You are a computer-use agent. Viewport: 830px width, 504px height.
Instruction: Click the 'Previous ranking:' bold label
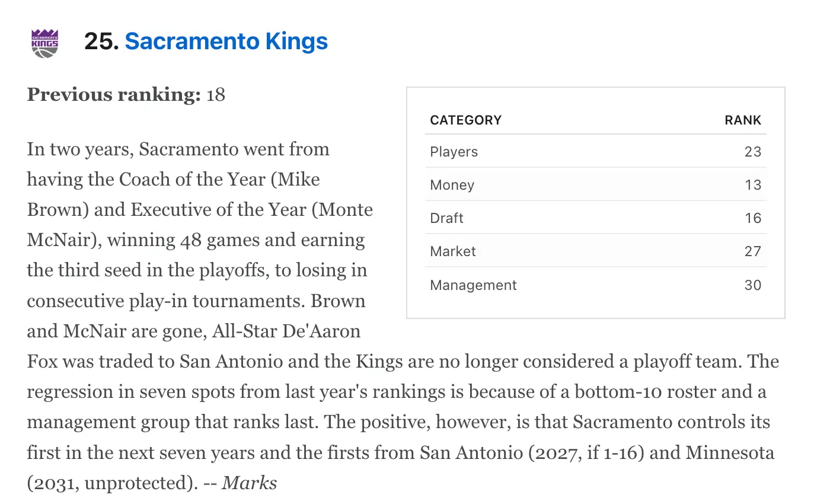(x=114, y=95)
